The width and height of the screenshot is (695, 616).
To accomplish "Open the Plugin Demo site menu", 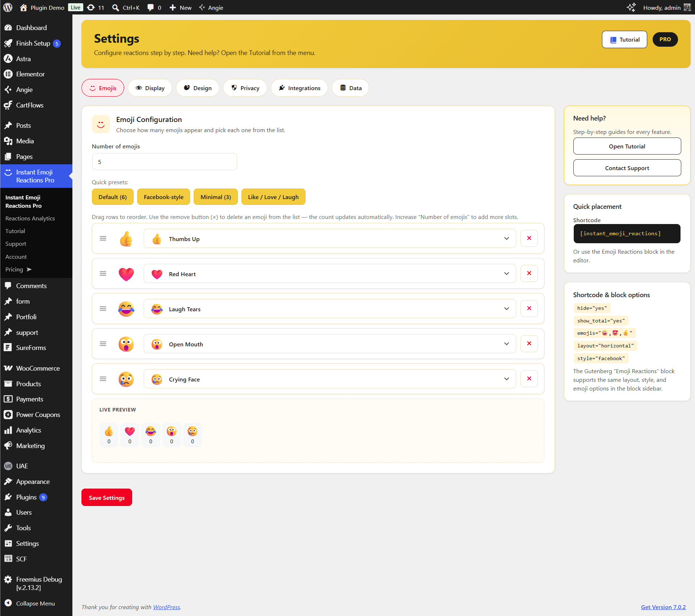I will click(x=42, y=8).
